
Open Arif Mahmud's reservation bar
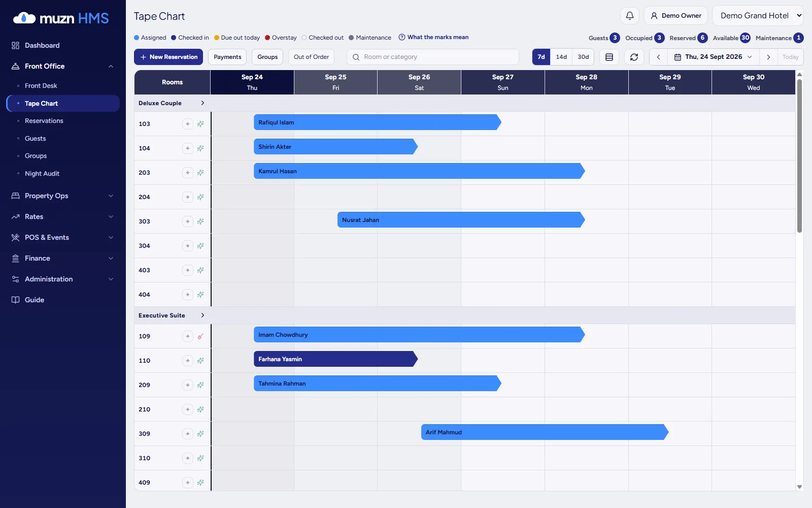(545, 432)
